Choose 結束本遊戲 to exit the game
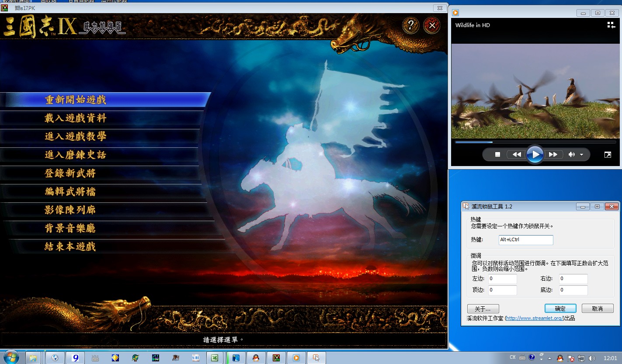The height and width of the screenshot is (364, 622). pos(70,246)
